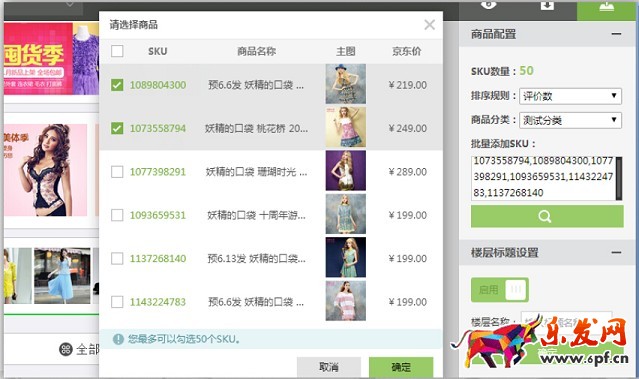
Task: Check SKU 1143224783 checkbox
Action: [x=117, y=302]
